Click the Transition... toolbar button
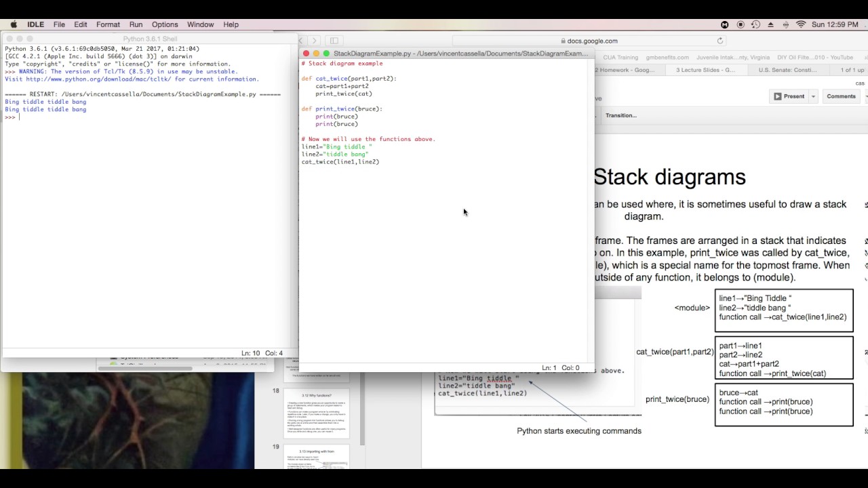The image size is (868, 488). tap(620, 115)
